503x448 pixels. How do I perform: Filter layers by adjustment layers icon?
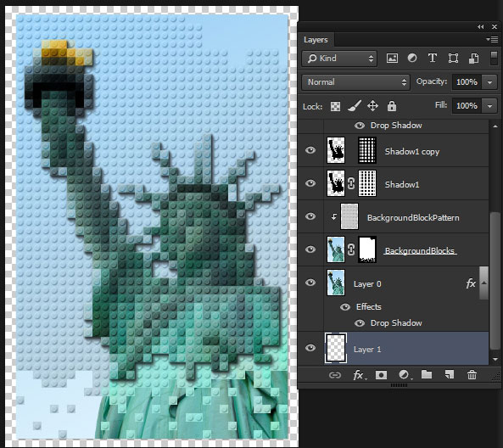[x=412, y=58]
